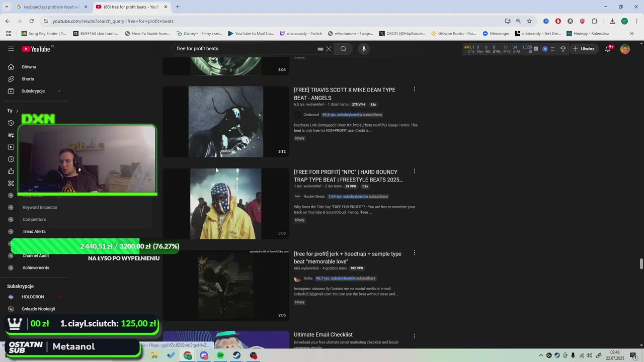
Task: Open Competitors tool
Action: [34, 219]
